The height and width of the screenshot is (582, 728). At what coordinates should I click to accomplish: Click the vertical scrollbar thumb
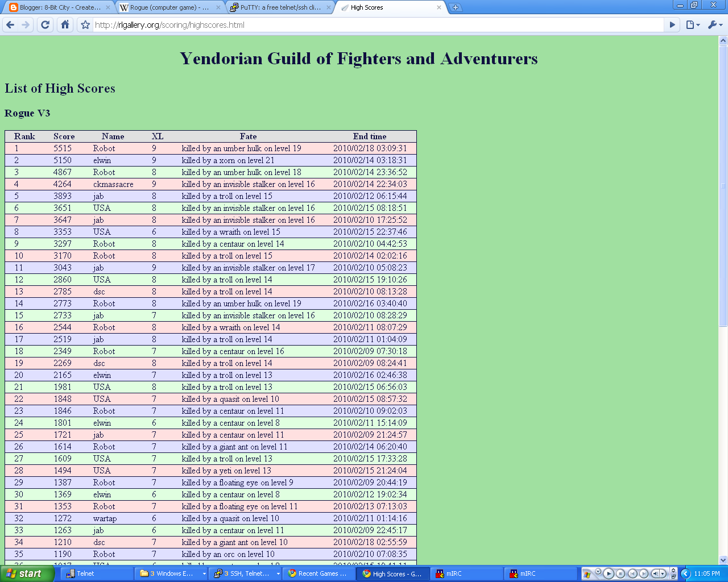723,185
